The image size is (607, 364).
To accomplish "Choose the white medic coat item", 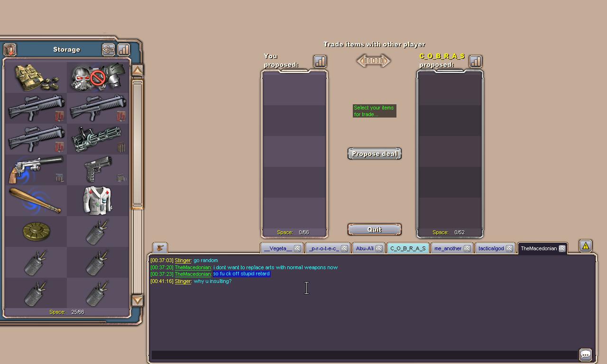I will [x=97, y=200].
